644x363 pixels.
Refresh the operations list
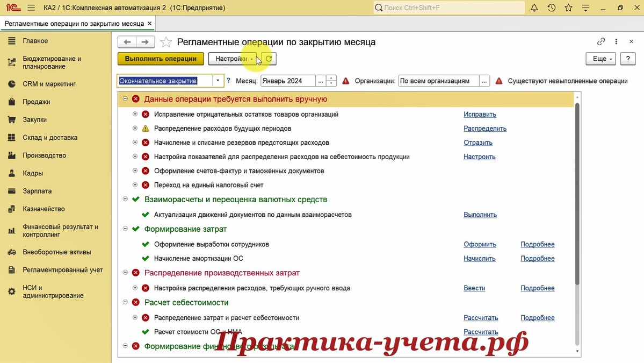269,59
